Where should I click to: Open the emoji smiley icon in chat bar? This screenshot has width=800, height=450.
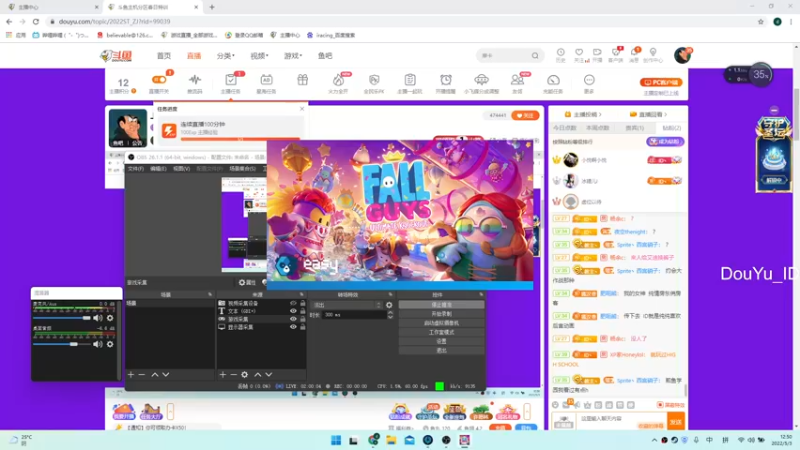pyautogui.click(x=556, y=405)
